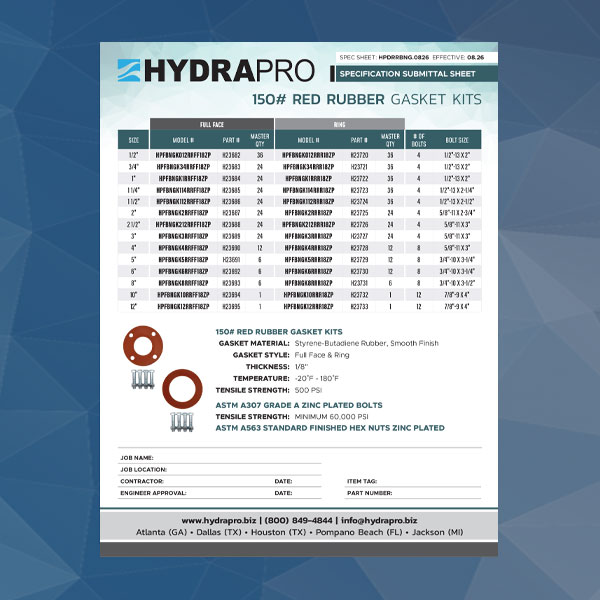Click full face model HPFBNGK34RRFF18ZP
600x600 pixels.
(x=183, y=167)
